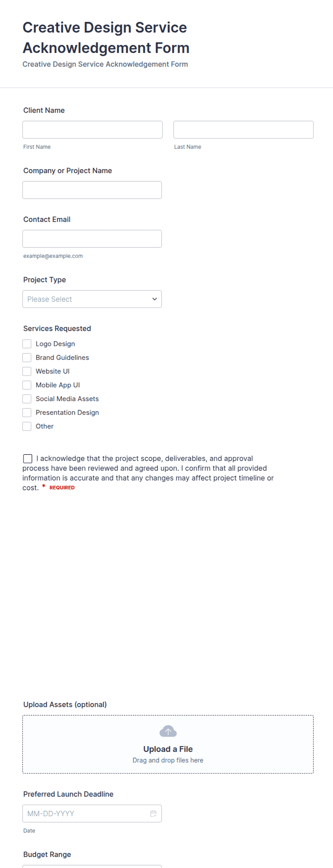Open the calendar date picker icon
This screenshot has width=333, height=868.
[153, 813]
